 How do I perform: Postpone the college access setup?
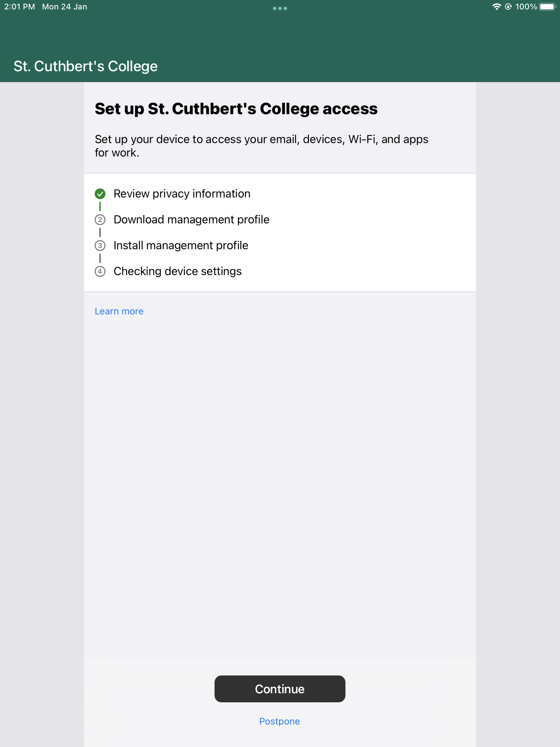coord(279,721)
